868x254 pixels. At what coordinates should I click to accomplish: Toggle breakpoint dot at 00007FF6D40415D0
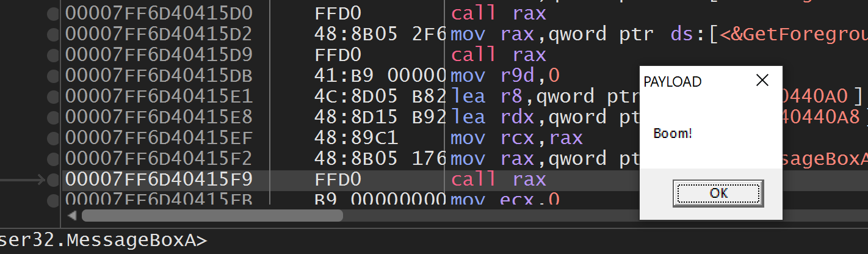54,13
